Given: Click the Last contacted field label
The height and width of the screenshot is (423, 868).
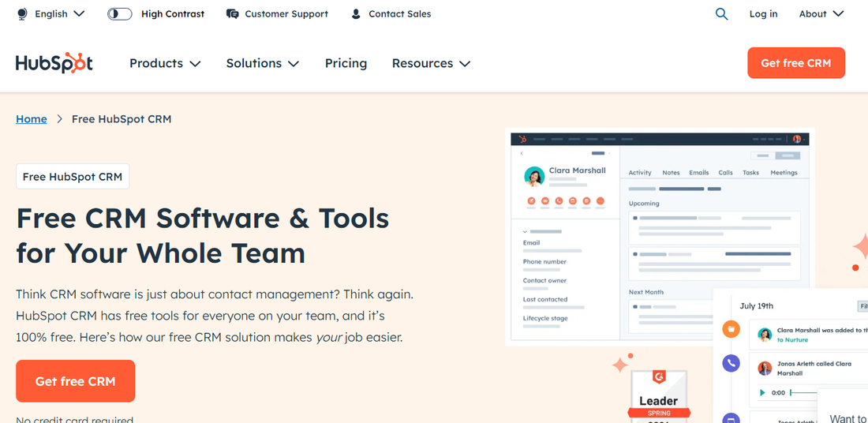Looking at the screenshot, I should pyautogui.click(x=545, y=299).
